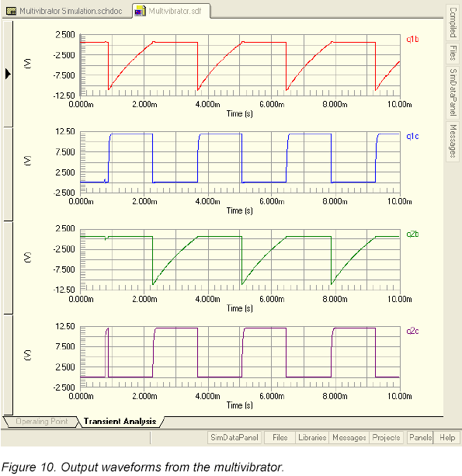This screenshot has width=462, height=476.
Task: Open the vertical SimDataPanel side tab
Action: [453, 92]
